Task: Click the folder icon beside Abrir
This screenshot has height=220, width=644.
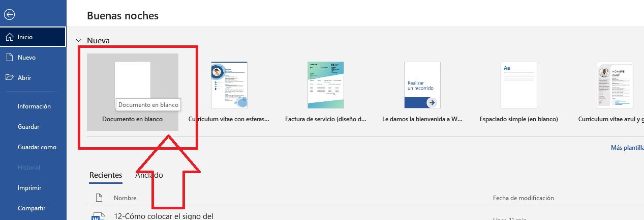Action: tap(9, 78)
